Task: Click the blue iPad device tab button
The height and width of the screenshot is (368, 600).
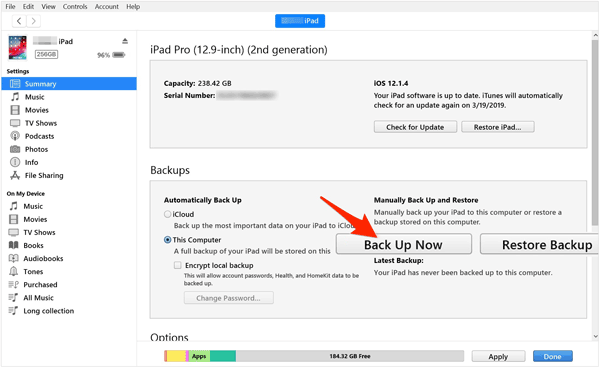Action: pos(300,21)
